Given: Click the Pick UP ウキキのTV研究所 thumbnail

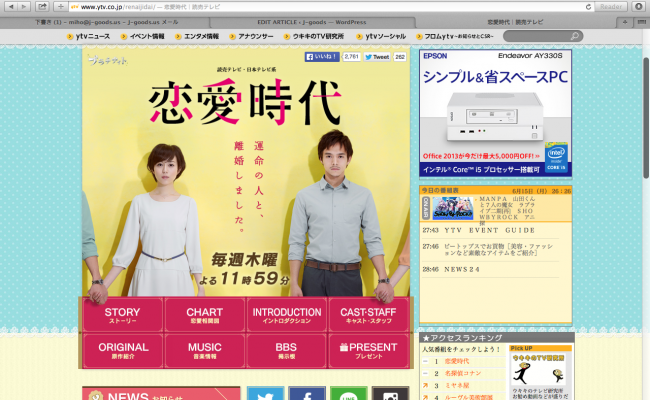Looking at the screenshot, I should [538, 369].
